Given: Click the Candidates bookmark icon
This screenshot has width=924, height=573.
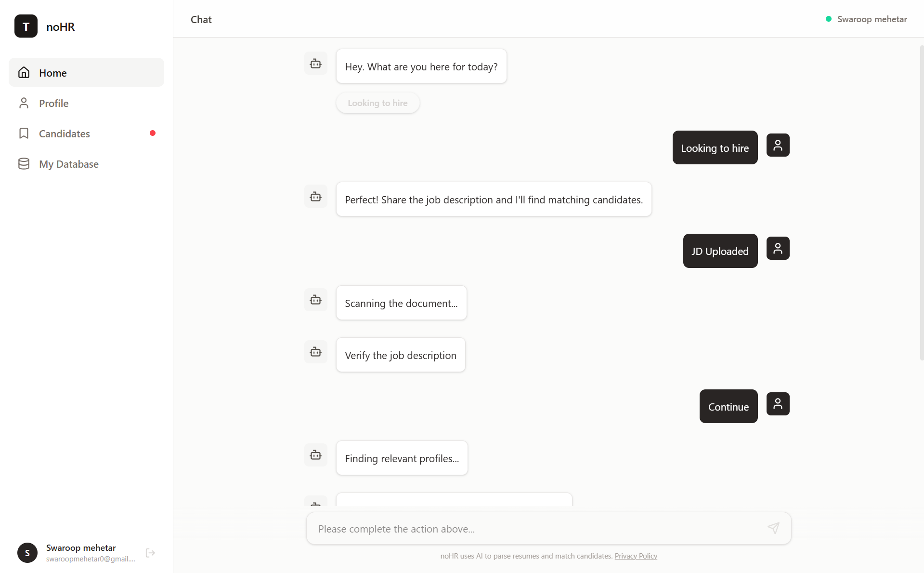Looking at the screenshot, I should click(x=24, y=133).
